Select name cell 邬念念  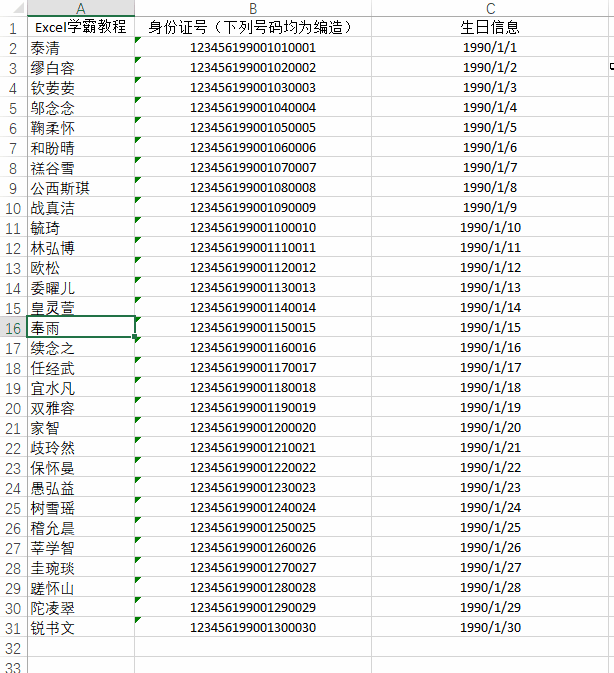click(x=81, y=108)
